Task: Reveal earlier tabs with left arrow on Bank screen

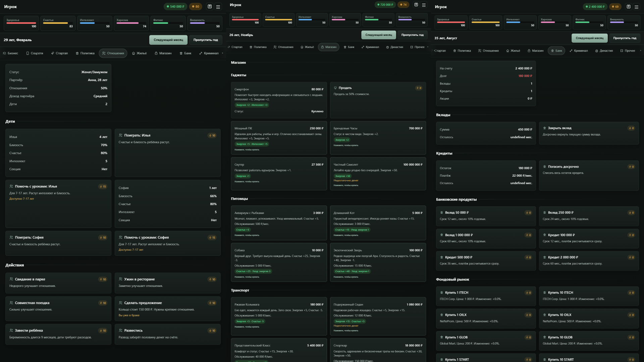Action: (x=435, y=51)
